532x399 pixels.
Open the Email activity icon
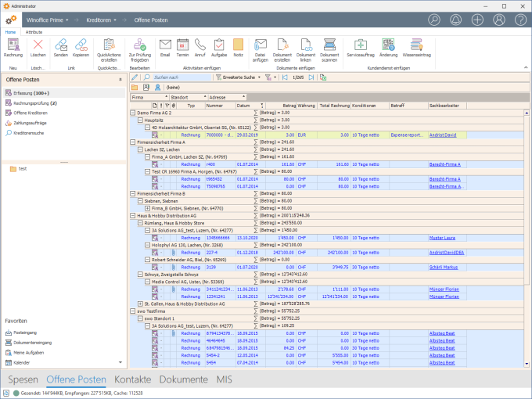pos(165,45)
